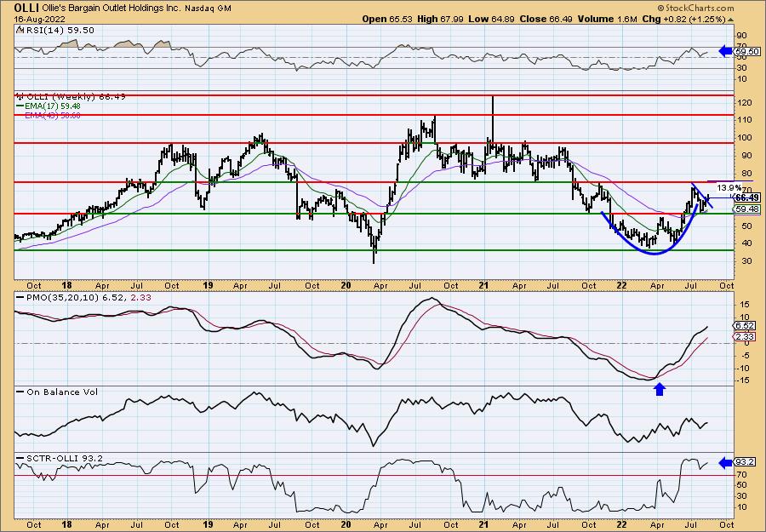
Task: Click the Chg +0.82 (+1.25%) value
Action: (684, 19)
